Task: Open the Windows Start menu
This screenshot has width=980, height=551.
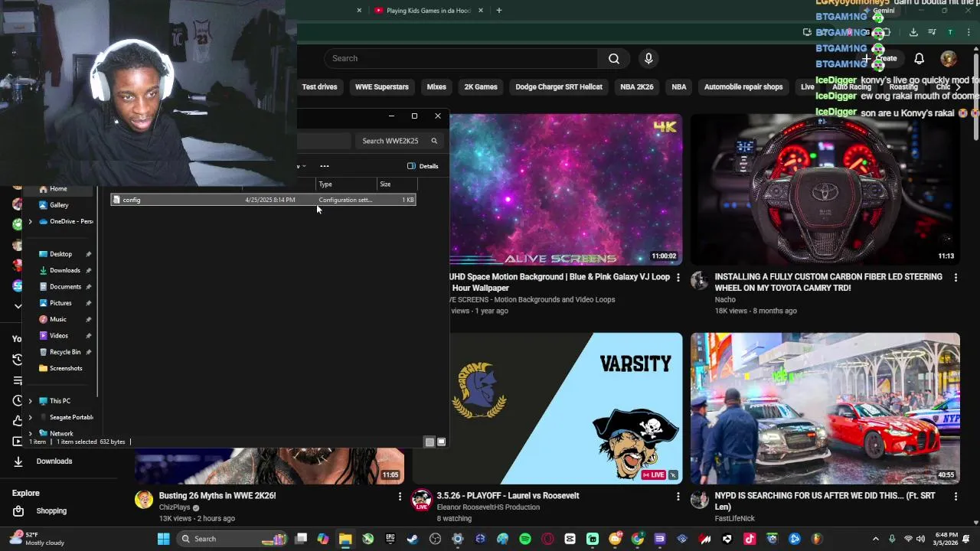Action: point(163,539)
